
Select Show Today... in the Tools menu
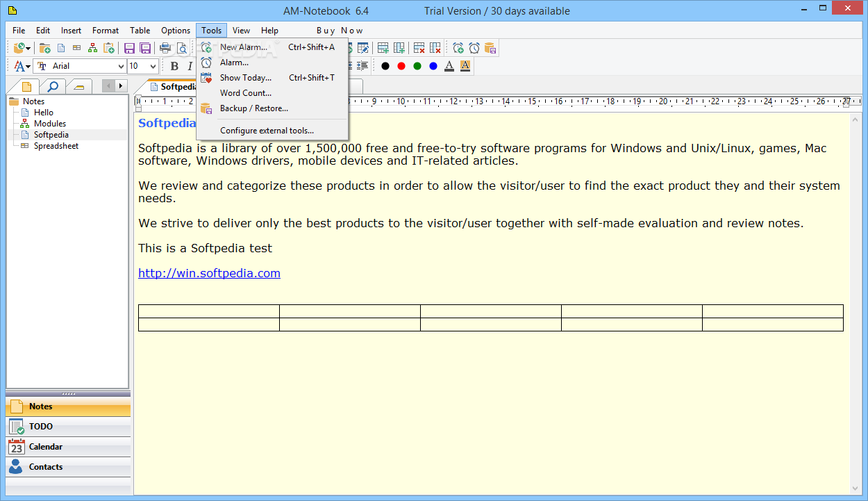(272, 78)
